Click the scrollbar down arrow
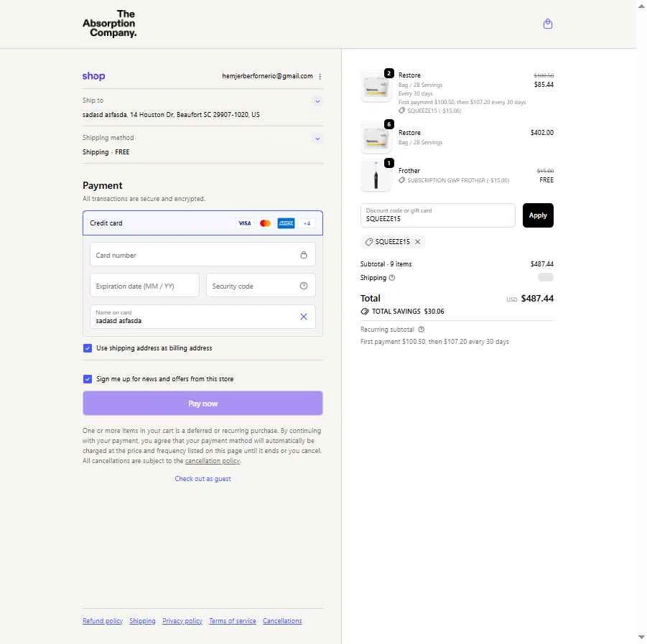Image resolution: width=647 pixels, height=644 pixels. (x=642, y=638)
